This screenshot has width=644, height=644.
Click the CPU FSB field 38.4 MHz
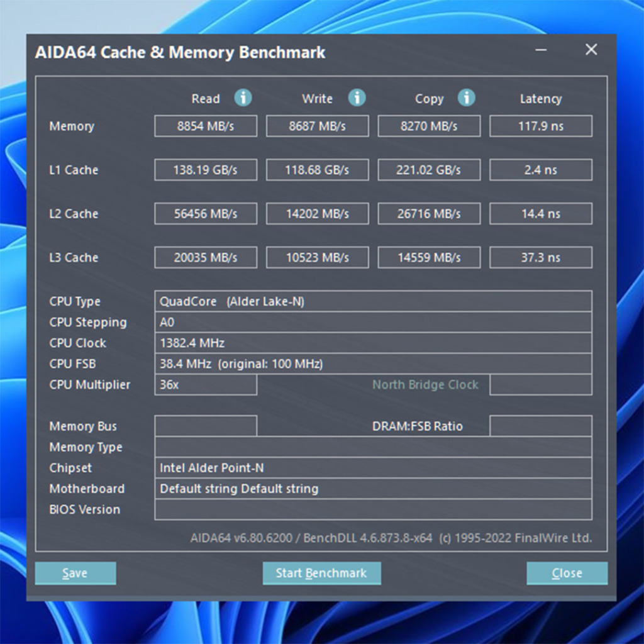point(374,364)
